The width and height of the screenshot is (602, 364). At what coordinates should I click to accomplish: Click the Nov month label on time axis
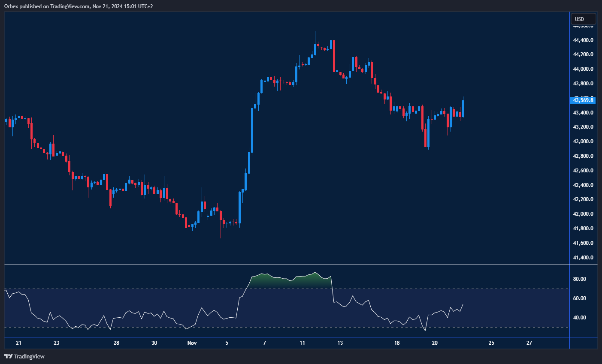tap(192, 343)
